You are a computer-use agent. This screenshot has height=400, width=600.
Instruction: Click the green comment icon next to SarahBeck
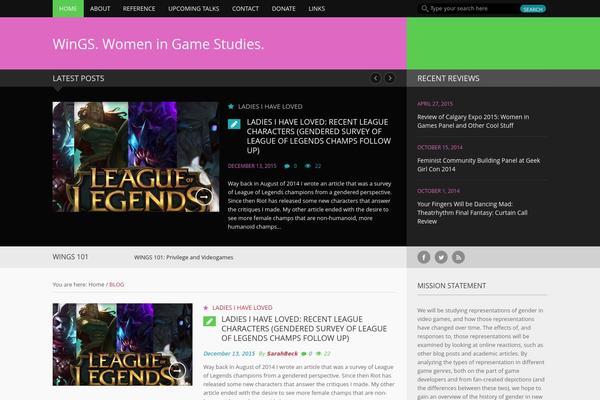(x=304, y=354)
